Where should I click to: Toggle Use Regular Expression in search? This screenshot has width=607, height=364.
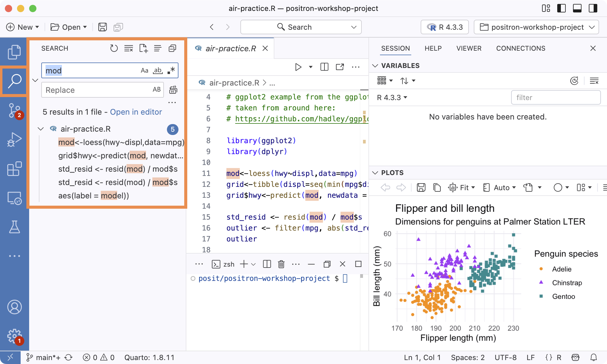171,70
